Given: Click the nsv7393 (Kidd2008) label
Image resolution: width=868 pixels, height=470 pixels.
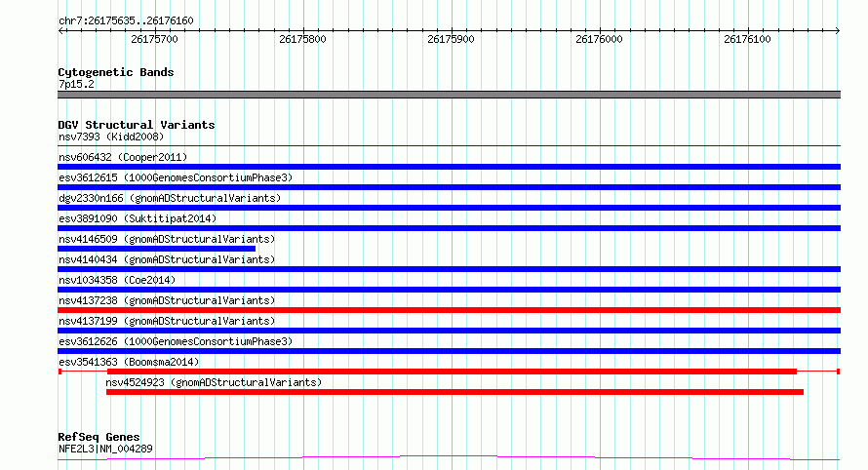Looking at the screenshot, I should point(111,137).
